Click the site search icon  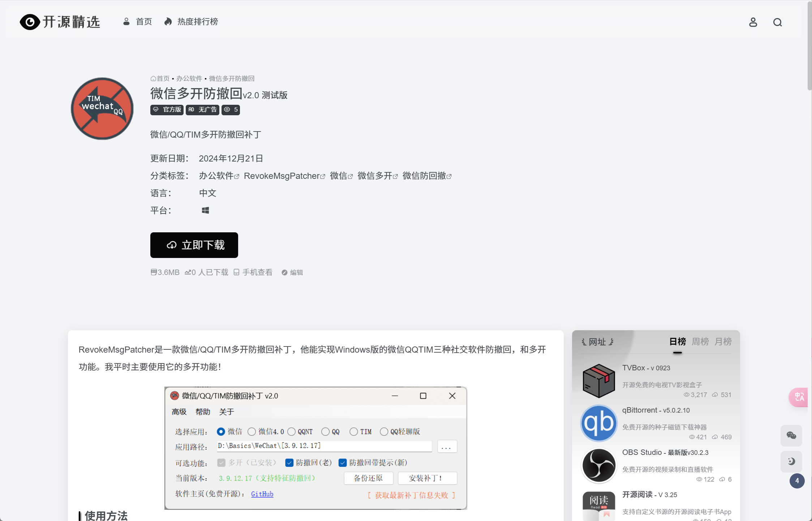(778, 22)
